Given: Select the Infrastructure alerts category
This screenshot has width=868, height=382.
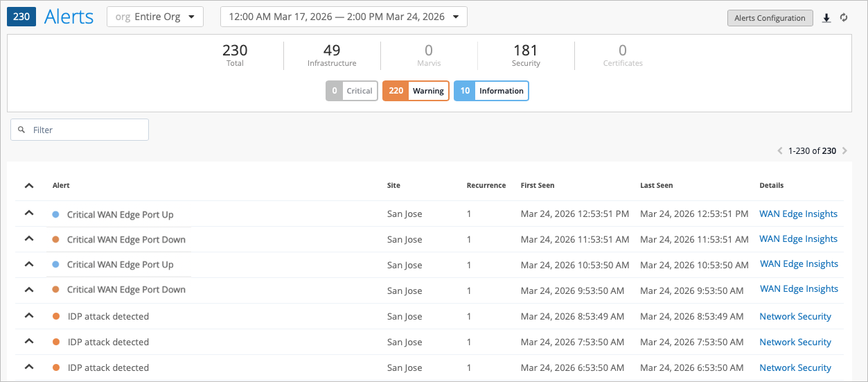Looking at the screenshot, I should (x=332, y=55).
